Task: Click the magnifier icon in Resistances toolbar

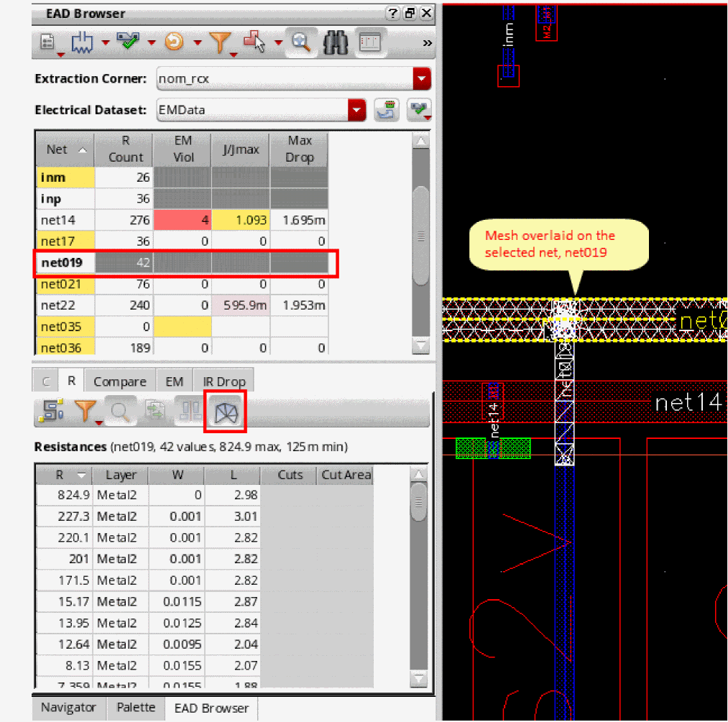Action: (119, 412)
